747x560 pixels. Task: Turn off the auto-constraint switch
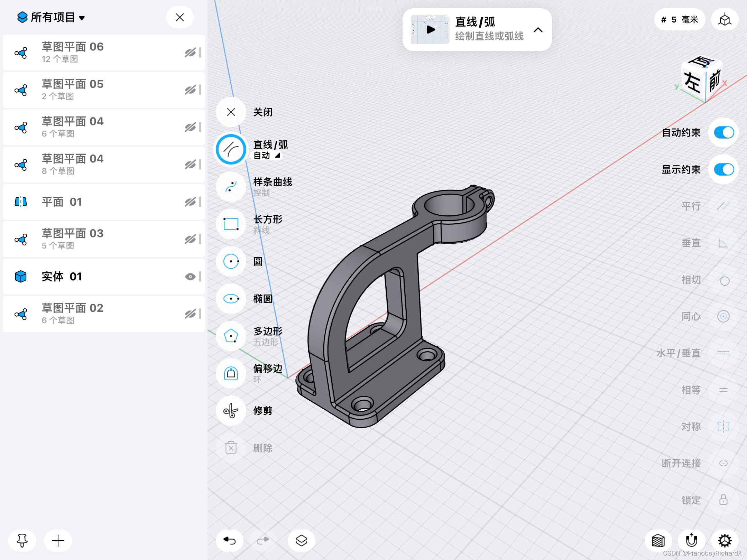(x=723, y=132)
